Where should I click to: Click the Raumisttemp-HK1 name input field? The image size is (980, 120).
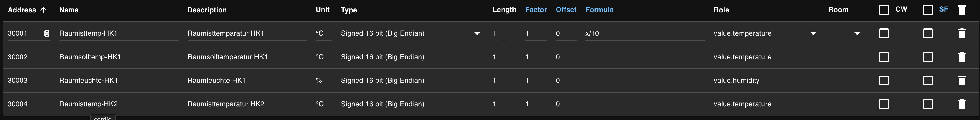(118, 33)
